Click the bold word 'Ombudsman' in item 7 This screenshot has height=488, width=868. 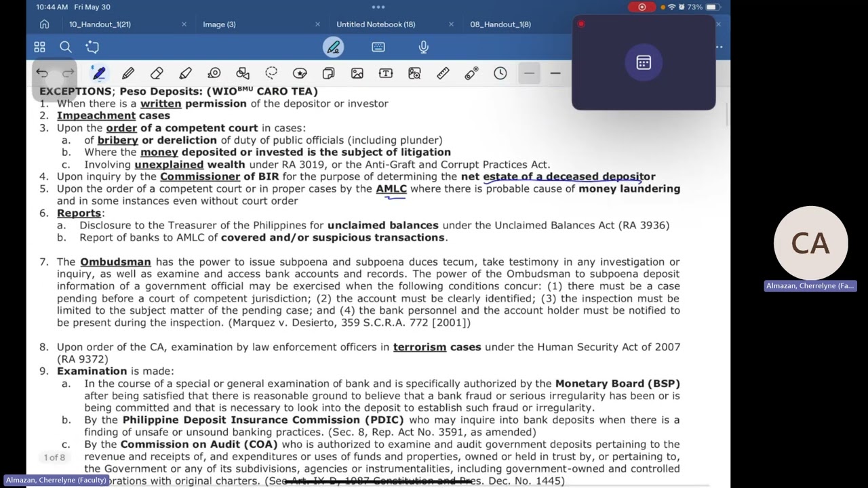tap(115, 262)
